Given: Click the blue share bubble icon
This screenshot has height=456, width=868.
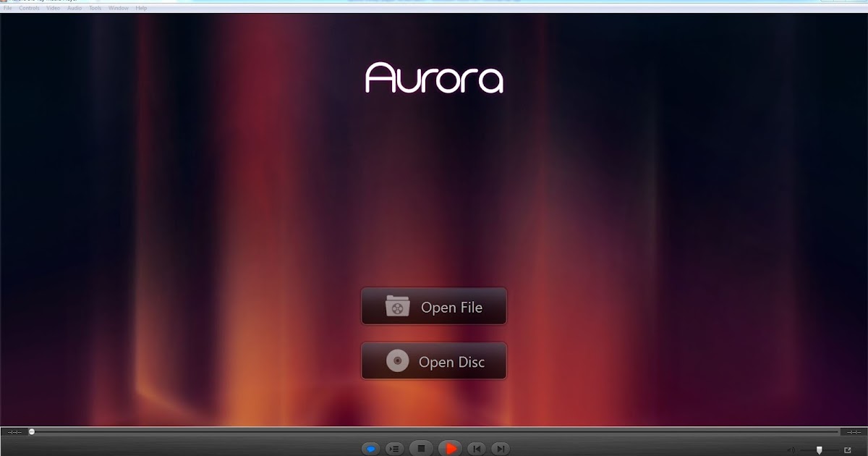Looking at the screenshot, I should (x=370, y=449).
